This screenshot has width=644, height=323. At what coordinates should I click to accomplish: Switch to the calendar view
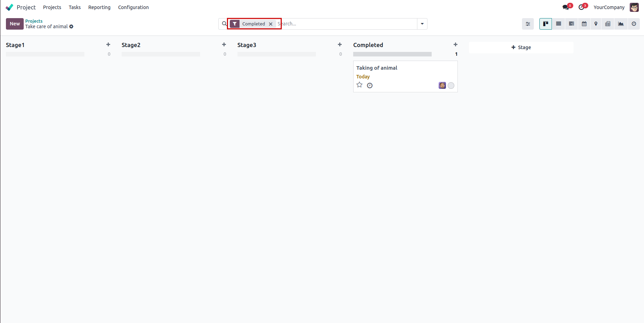(584, 24)
